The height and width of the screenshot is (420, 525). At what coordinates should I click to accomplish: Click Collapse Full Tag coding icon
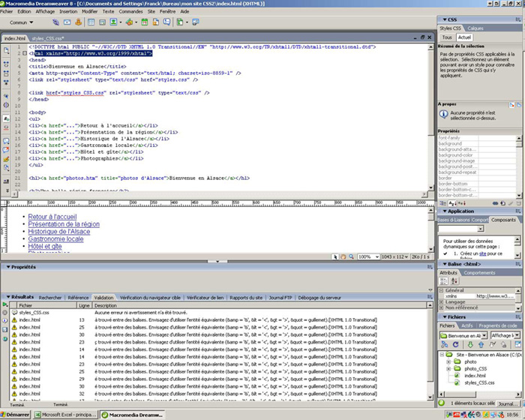(x=6, y=64)
